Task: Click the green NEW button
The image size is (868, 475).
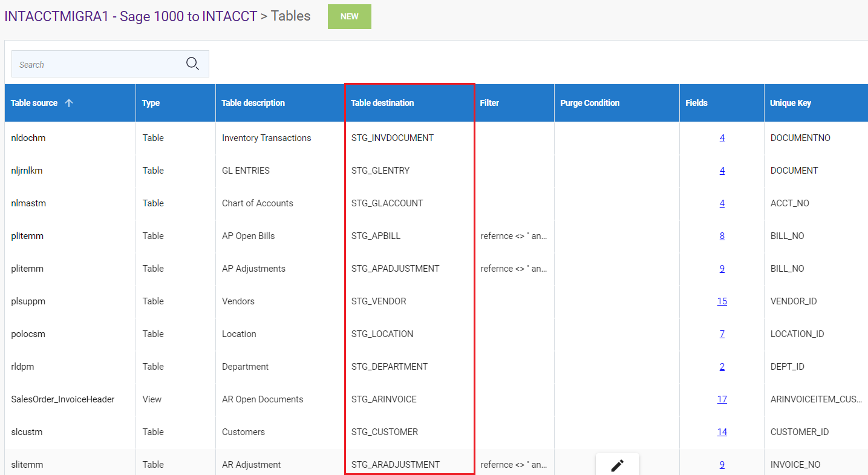Action: tap(349, 16)
